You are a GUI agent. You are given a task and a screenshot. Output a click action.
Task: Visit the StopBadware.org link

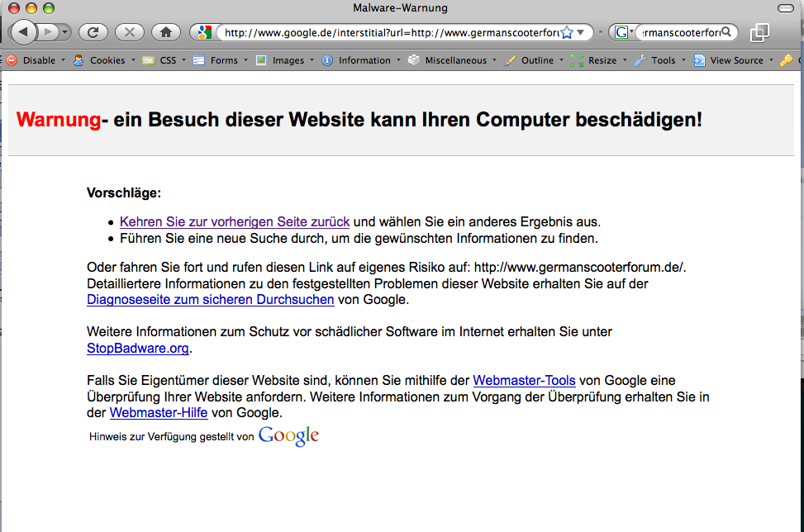click(137, 348)
